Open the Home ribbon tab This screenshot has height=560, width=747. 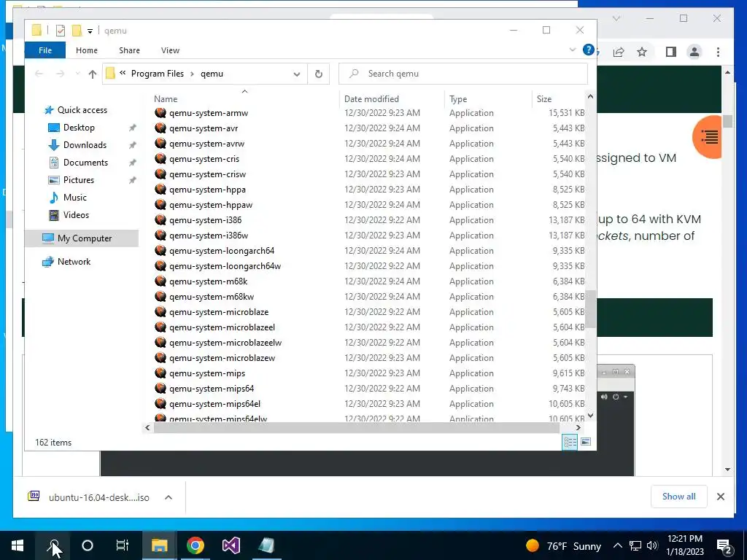[x=87, y=50]
